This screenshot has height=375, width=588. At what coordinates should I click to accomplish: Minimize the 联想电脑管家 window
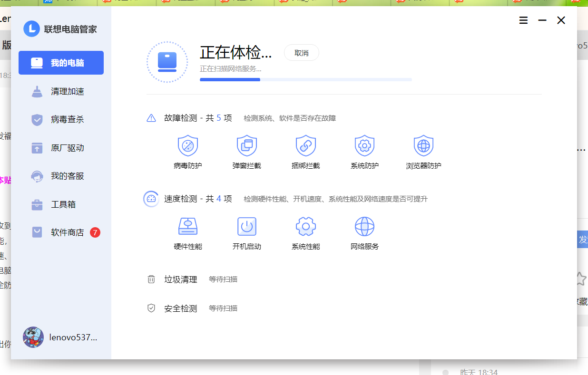pyautogui.click(x=542, y=20)
